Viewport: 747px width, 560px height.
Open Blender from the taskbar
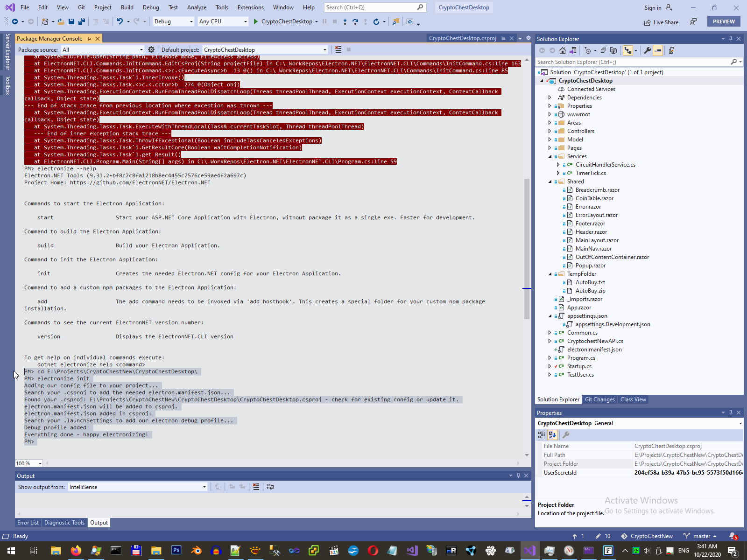(x=196, y=551)
